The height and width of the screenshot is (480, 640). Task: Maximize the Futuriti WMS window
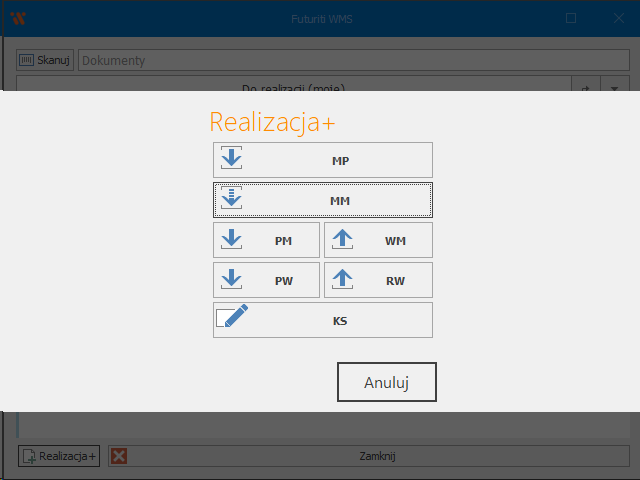coord(571,18)
